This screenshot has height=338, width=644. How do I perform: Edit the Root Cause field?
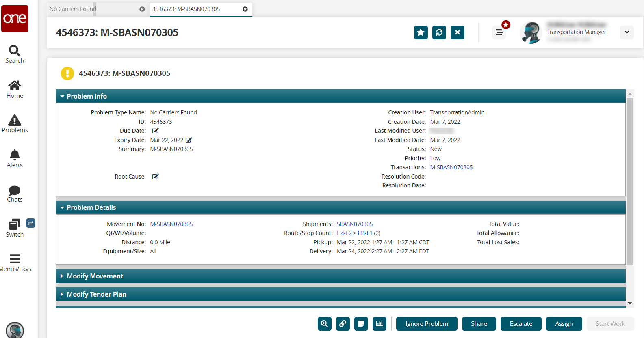coord(155,177)
